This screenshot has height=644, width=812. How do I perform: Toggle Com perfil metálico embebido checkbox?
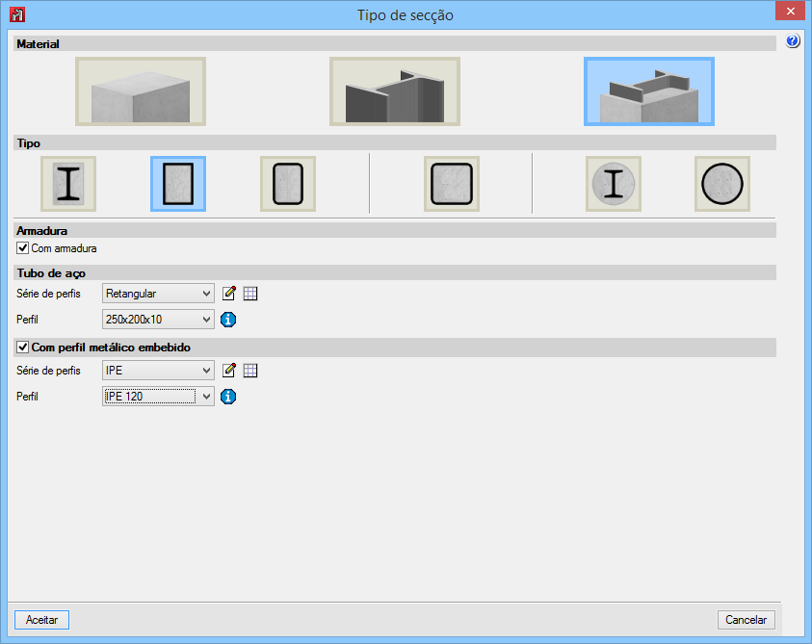(22, 347)
